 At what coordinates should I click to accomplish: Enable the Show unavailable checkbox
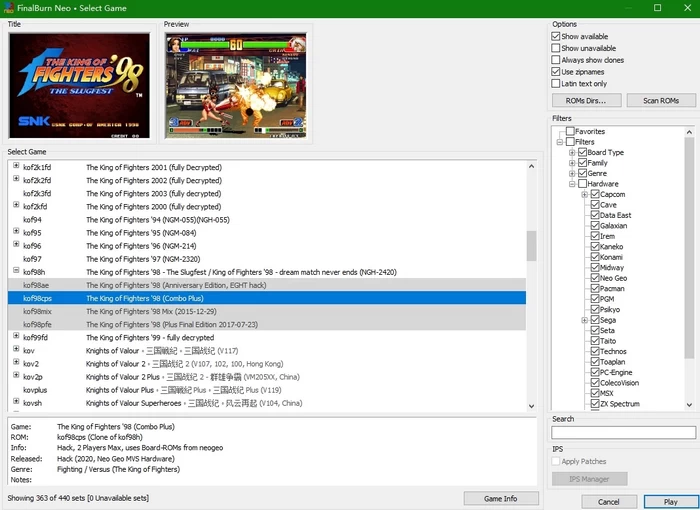556,48
